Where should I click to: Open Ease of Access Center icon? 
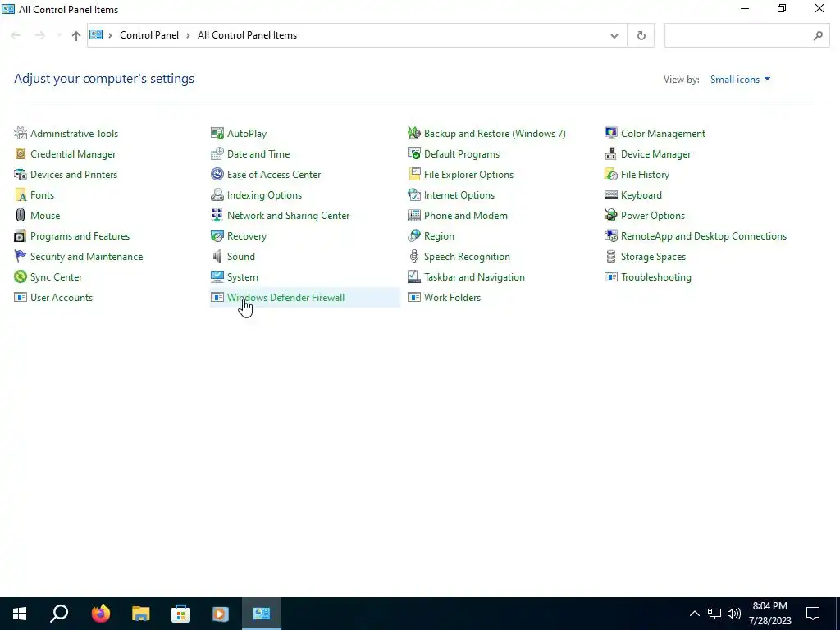(x=217, y=175)
